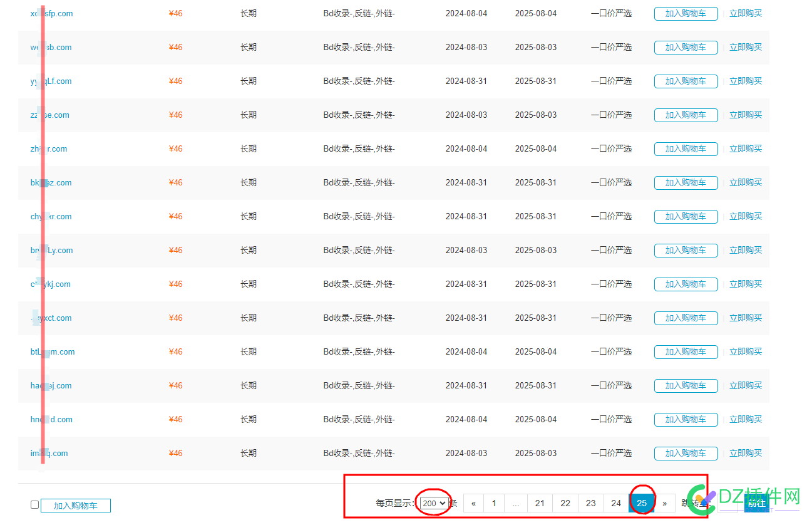Open page 22 in pagination
812x525 pixels.
(x=565, y=503)
